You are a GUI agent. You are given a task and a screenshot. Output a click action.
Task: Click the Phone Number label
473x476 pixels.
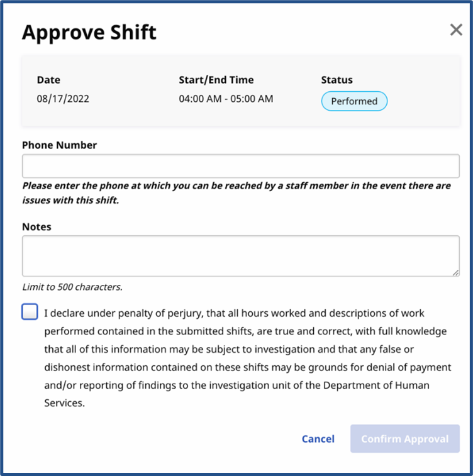[59, 145]
